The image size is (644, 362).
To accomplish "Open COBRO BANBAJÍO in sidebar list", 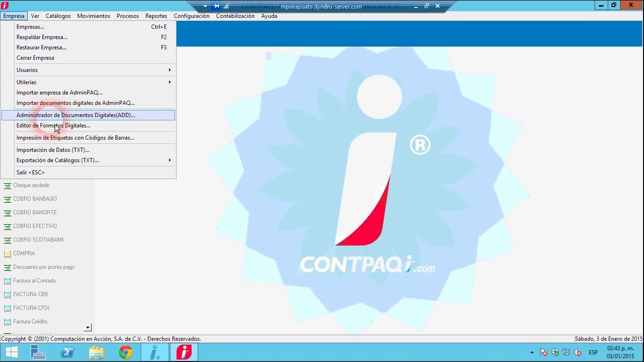I will coord(35,199).
